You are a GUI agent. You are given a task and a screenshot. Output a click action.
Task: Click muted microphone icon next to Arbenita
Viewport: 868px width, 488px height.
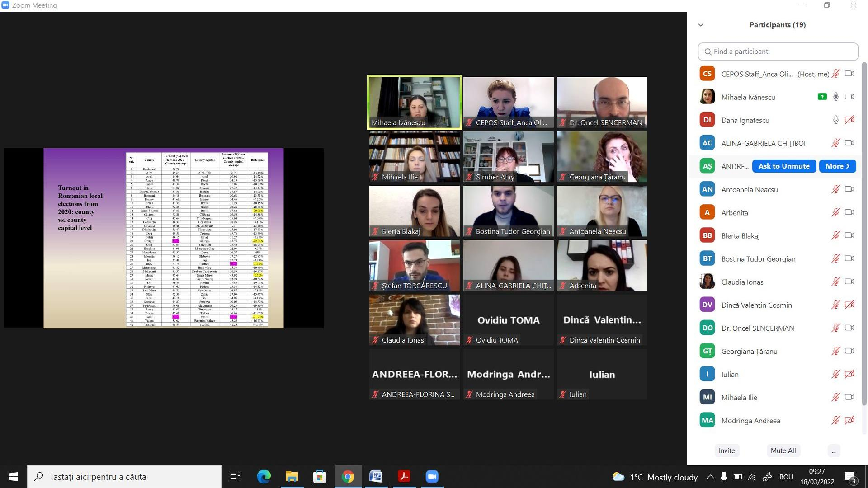(x=835, y=212)
